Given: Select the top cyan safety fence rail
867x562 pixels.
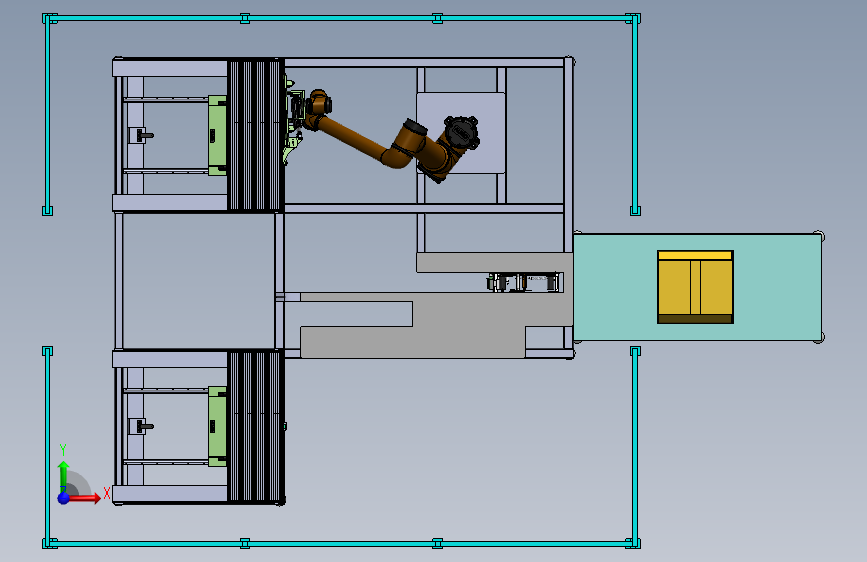Looking at the screenshot, I should (341, 19).
